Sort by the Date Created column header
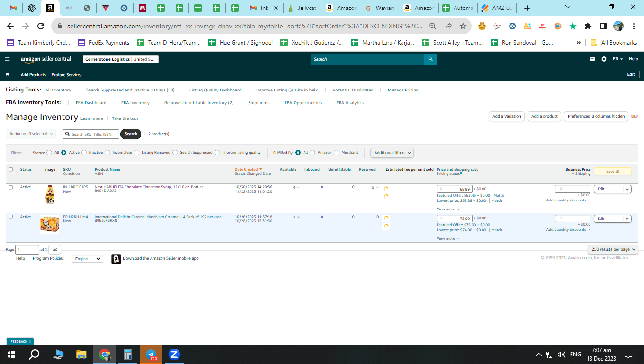Image resolution: width=644 pixels, height=364 pixels. (248, 169)
